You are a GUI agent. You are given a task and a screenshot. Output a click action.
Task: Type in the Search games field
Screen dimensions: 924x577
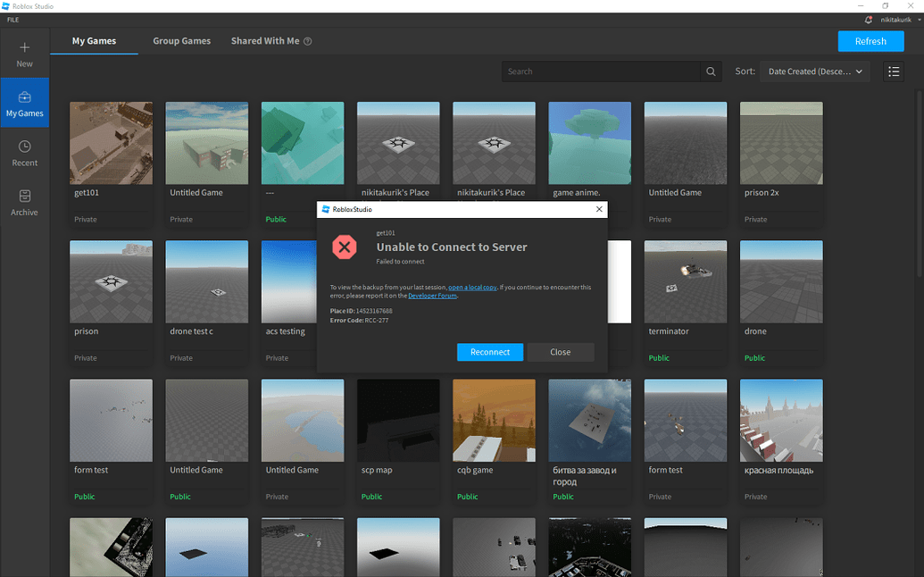pos(607,71)
